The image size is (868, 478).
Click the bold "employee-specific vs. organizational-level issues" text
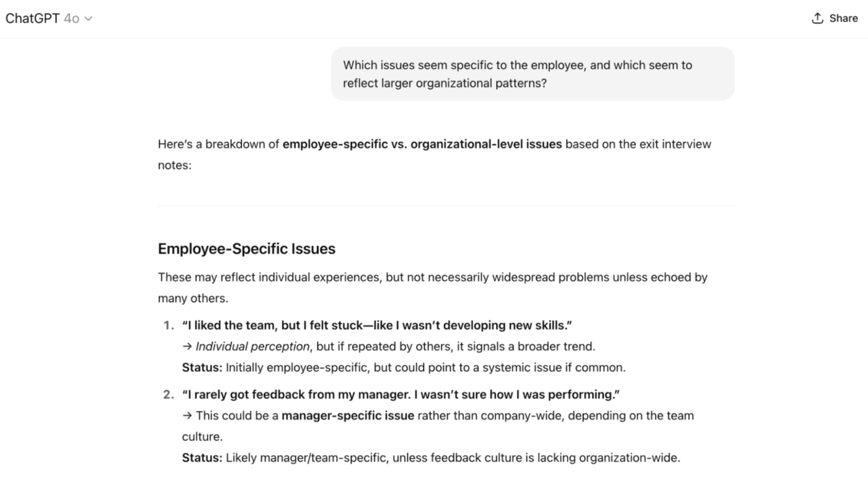[422, 144]
